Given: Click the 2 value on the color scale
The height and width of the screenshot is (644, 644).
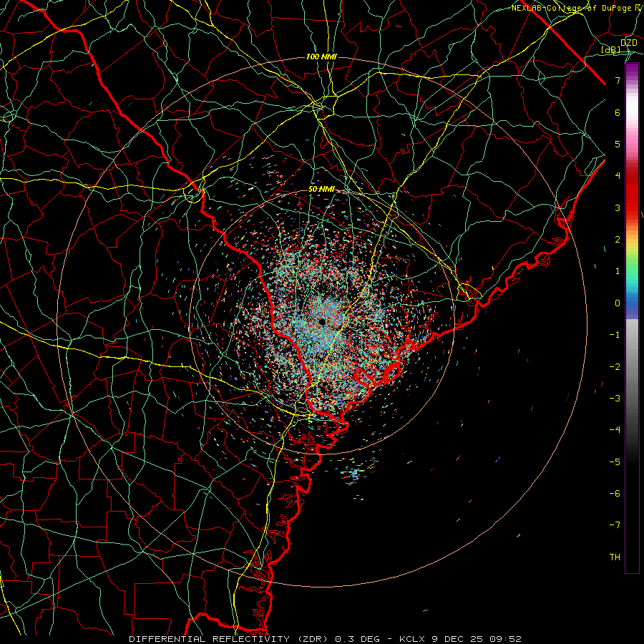Looking at the screenshot, I should pos(618,240).
